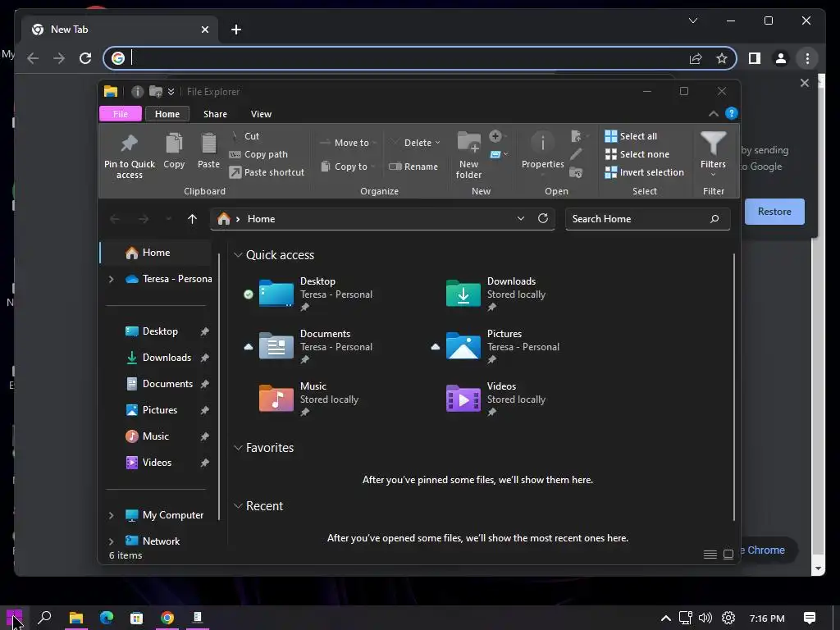This screenshot has width=840, height=630.
Task: Open File Explorer help question icon
Action: click(731, 113)
